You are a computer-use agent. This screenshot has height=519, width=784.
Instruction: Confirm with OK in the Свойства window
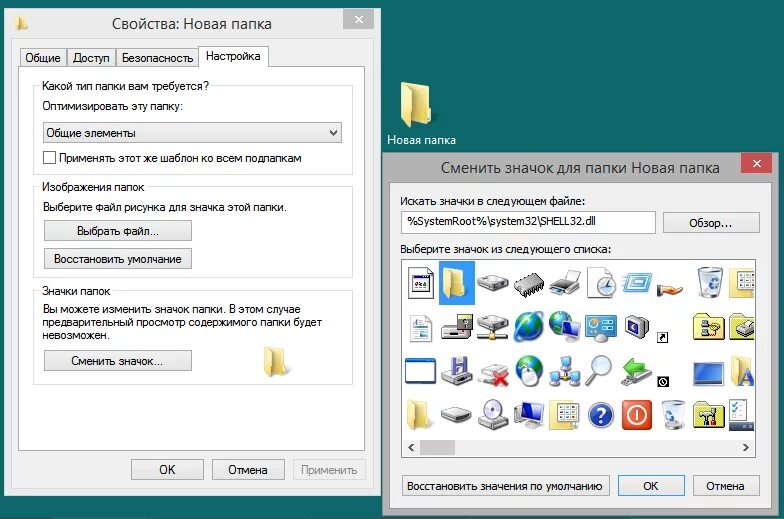[x=167, y=470]
